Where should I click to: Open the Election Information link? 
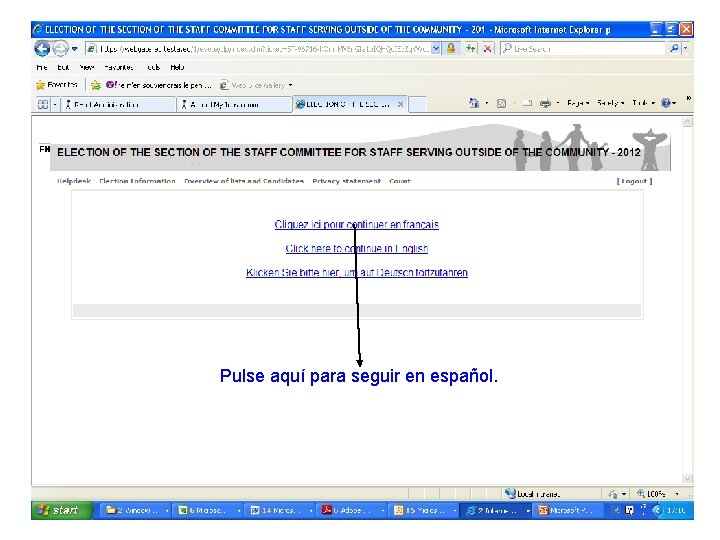coord(137,181)
